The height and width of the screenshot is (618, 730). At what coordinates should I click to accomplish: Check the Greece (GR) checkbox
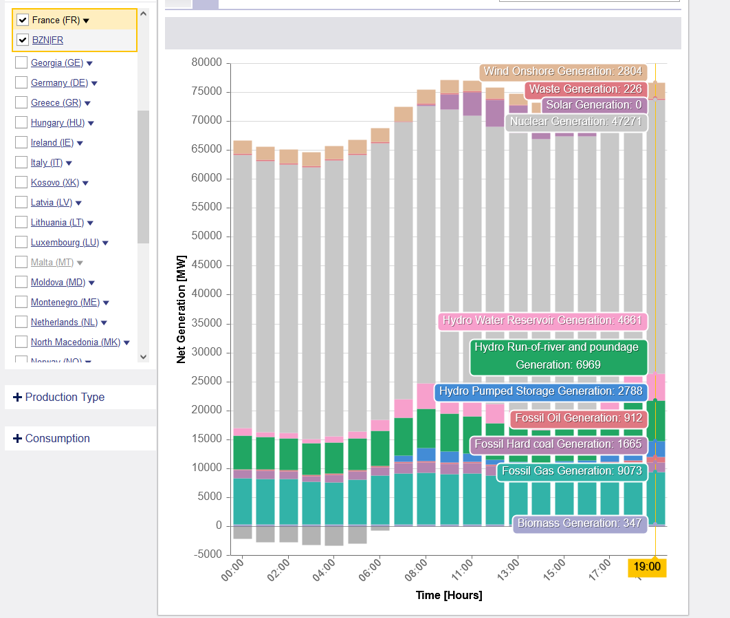pos(21,102)
